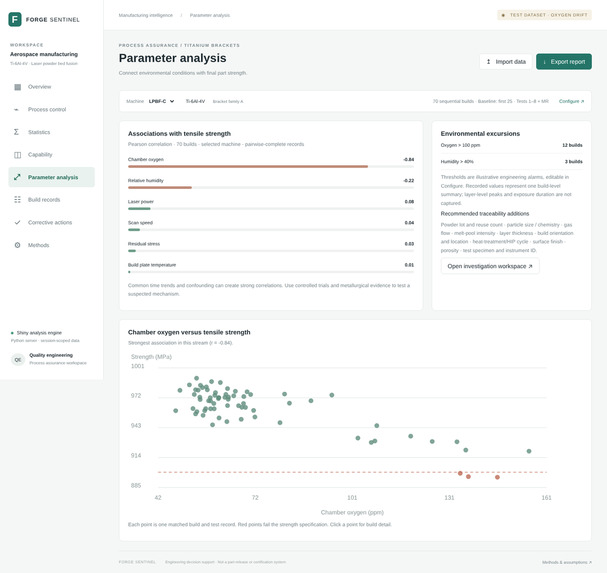
Task: Open the Overview sidebar icon
Action: (x=17, y=87)
